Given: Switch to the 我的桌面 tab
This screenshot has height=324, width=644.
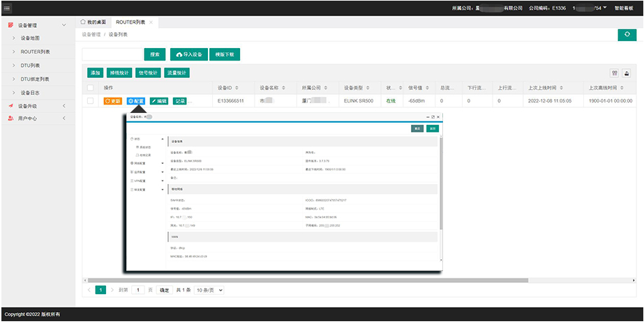Looking at the screenshot, I should tap(95, 22).
